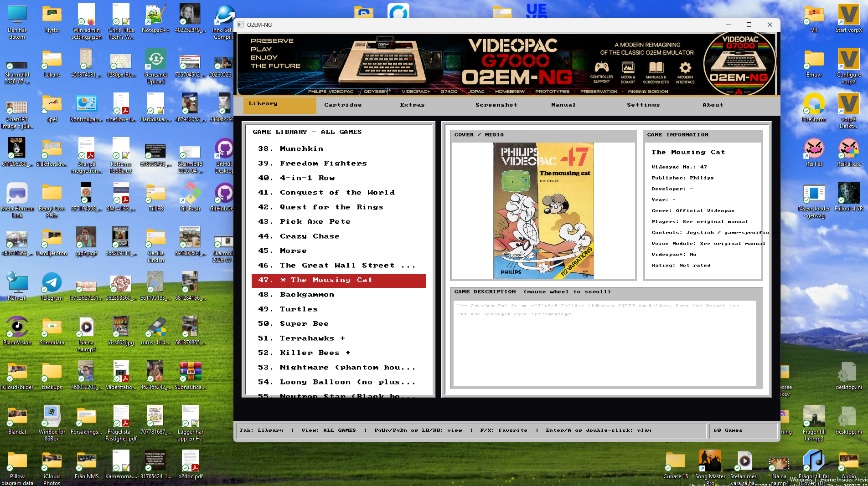Select the Subnautica archive desktop icon
Screen dimensions: 868x486
click(190, 376)
